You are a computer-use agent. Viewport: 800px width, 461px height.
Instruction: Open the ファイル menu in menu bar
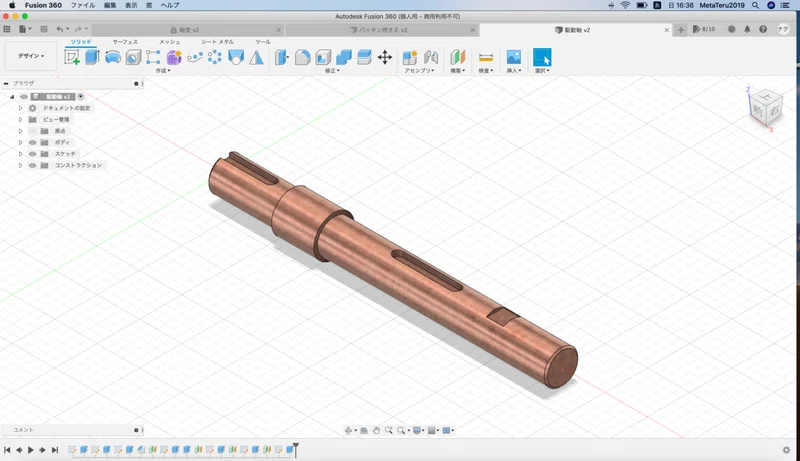coord(83,5)
